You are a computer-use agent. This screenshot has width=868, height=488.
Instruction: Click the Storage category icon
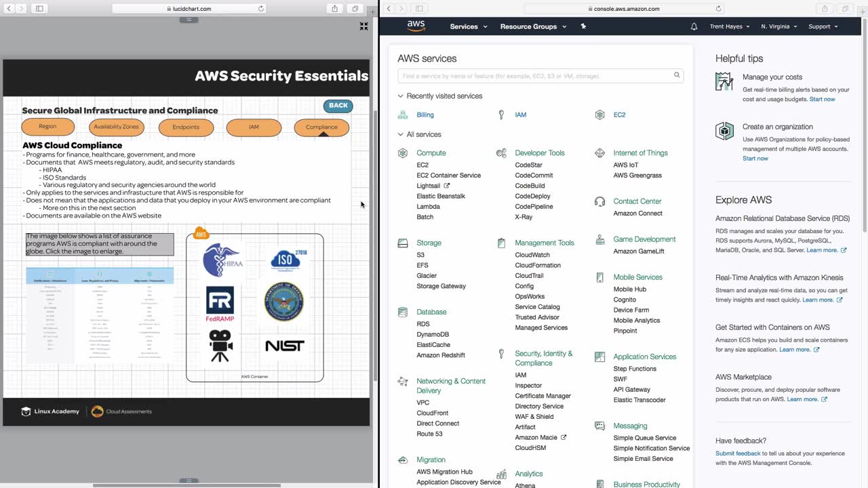coord(403,243)
